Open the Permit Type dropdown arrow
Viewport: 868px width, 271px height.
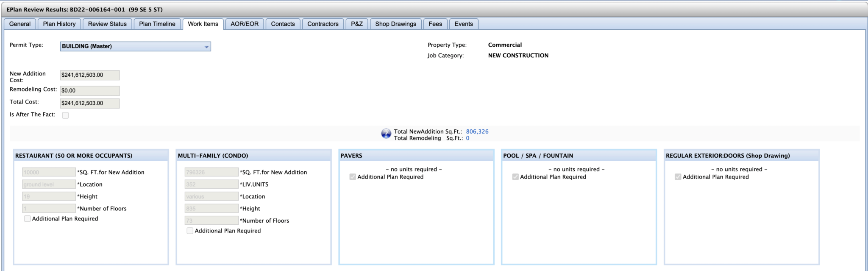(206, 47)
